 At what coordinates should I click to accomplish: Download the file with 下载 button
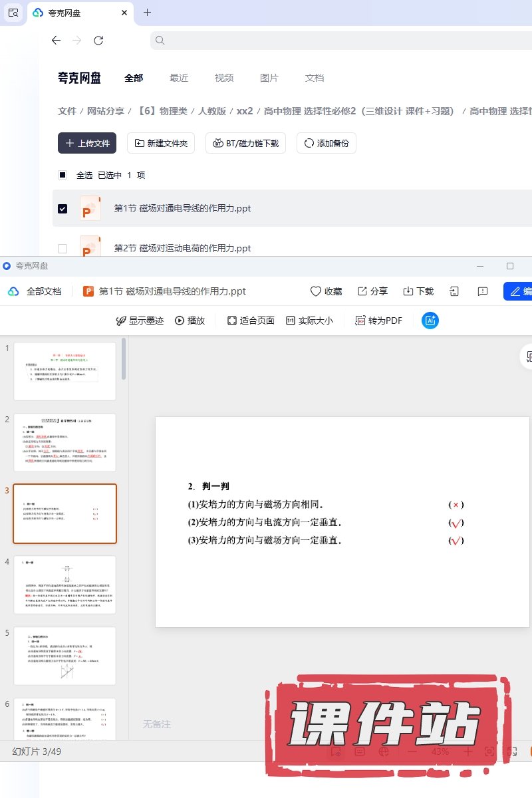(418, 291)
